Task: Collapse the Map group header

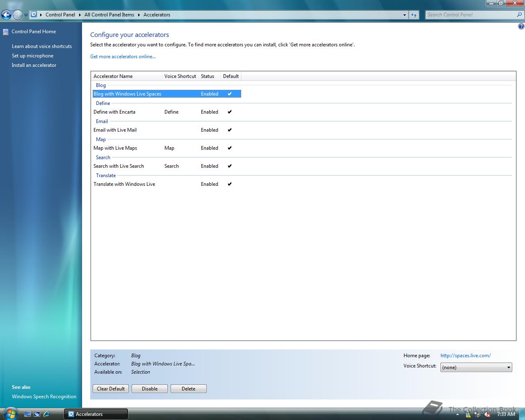Action: [x=101, y=139]
